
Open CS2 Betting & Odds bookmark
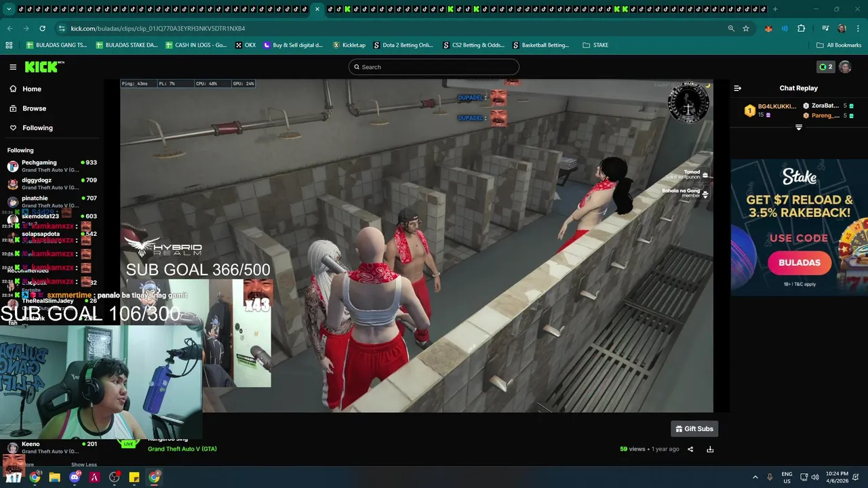[x=473, y=45]
